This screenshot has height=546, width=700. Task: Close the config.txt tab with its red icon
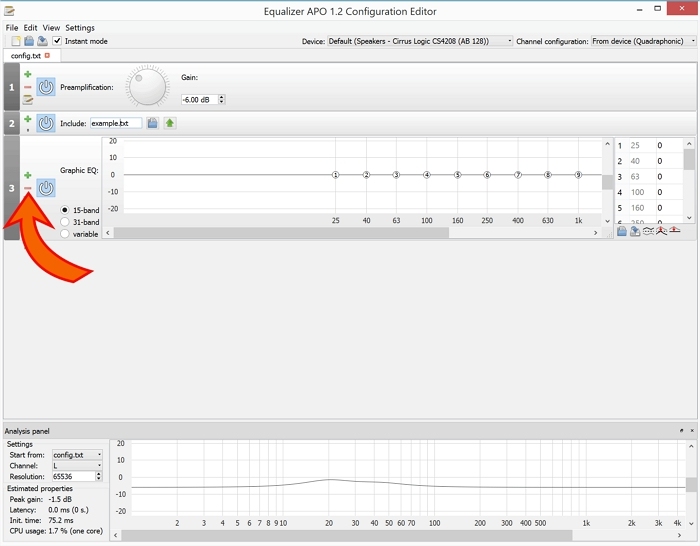tap(47, 55)
